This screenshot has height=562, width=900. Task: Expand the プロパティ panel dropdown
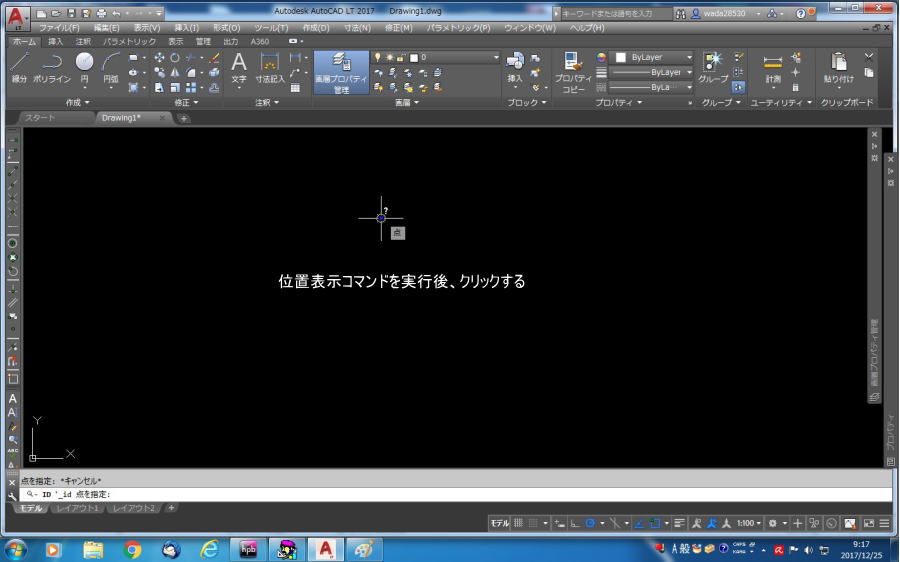pos(618,102)
